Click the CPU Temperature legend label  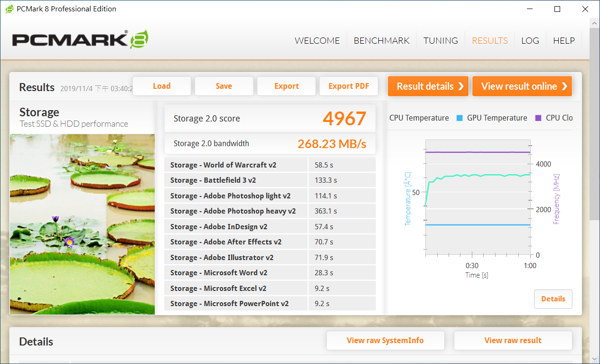click(419, 118)
